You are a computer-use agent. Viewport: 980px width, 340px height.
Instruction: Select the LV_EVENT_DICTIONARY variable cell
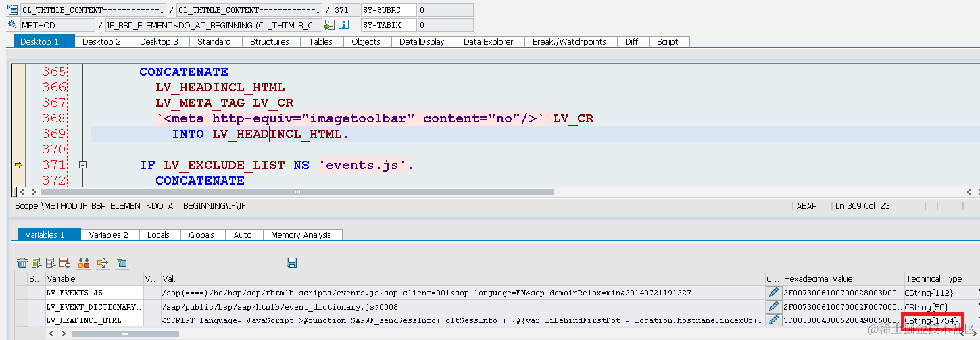pos(94,306)
